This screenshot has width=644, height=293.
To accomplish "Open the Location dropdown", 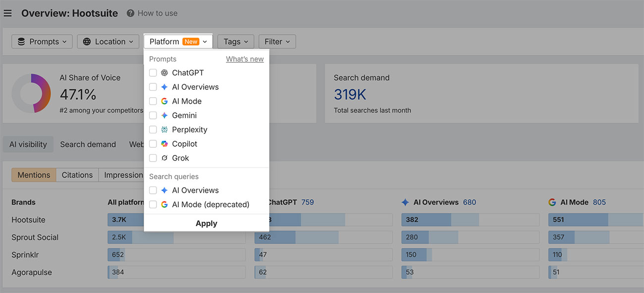I will (x=108, y=42).
